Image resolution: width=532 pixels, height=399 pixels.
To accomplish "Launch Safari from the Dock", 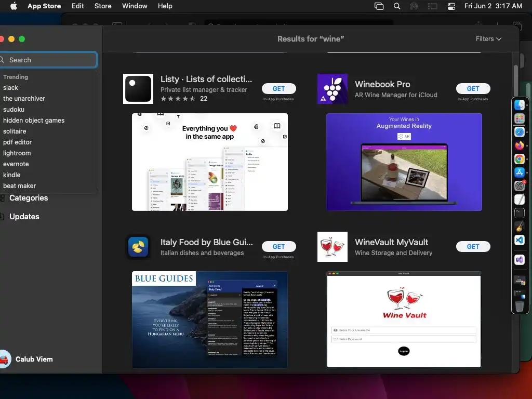I will coord(520,132).
